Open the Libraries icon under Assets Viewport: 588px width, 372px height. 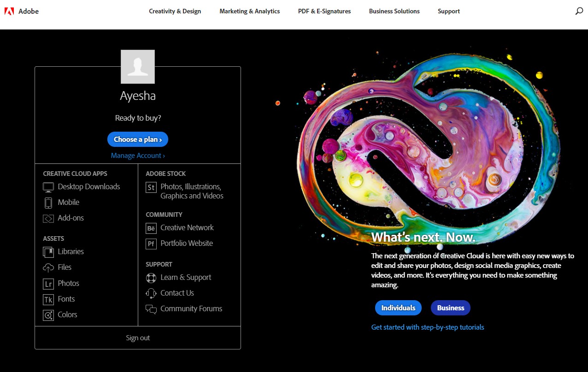(48, 251)
